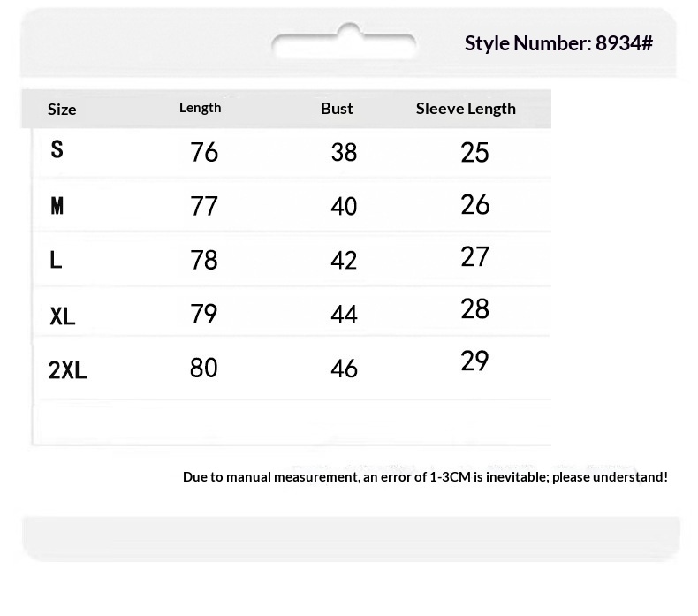Click the Sleeve Length column header
This screenshot has height=616, width=698.
466,109
